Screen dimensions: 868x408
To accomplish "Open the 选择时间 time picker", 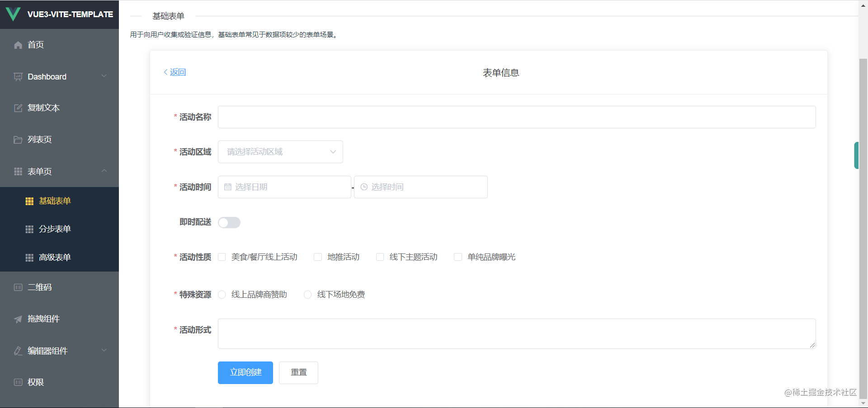I will [x=421, y=187].
